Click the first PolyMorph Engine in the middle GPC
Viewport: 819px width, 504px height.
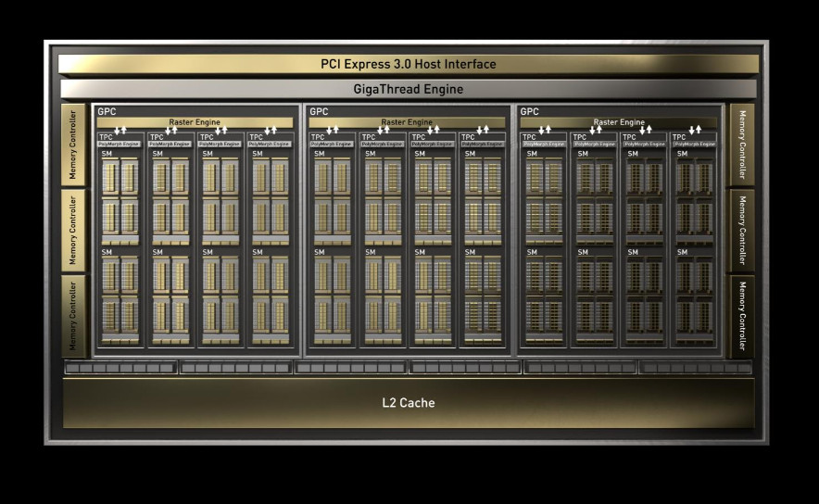pos(332,144)
